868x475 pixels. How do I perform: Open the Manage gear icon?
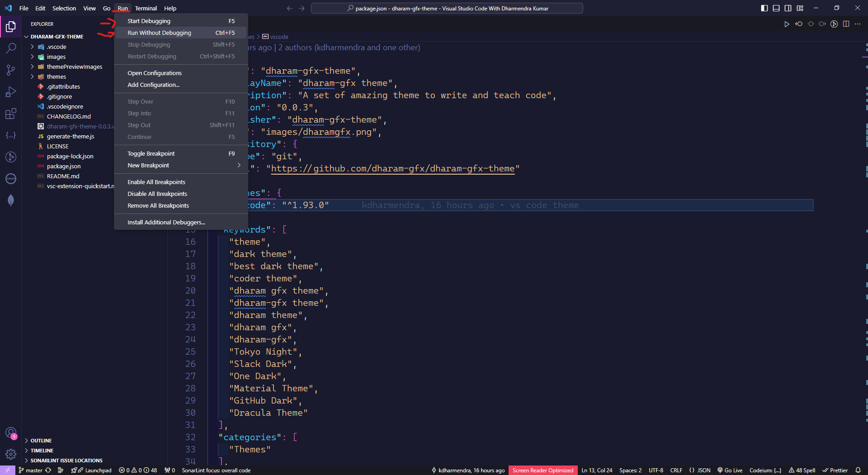[11, 454]
